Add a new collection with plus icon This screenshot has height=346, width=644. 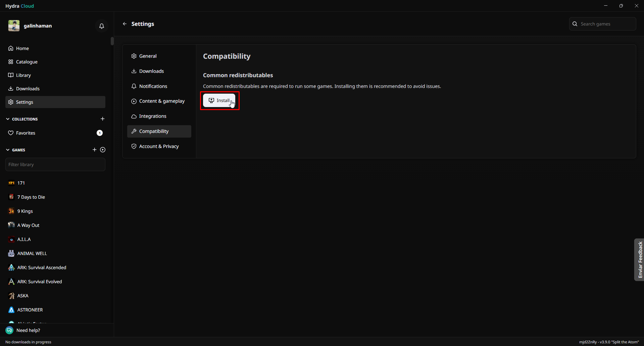103,119
